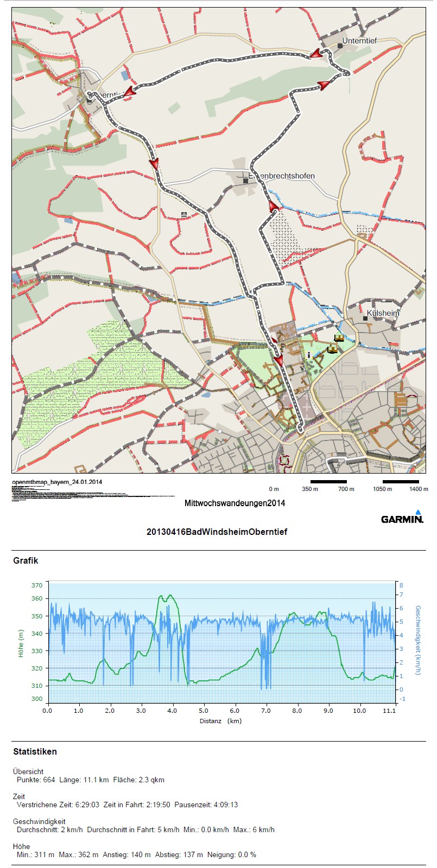Click the black square marker at Külsheim
This screenshot has width=437, height=868.
tap(365, 318)
